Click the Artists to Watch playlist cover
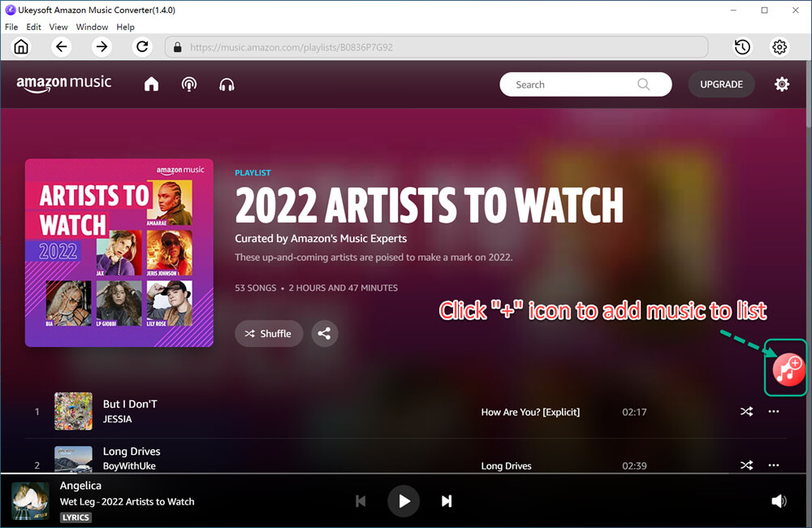812x528 pixels. [119, 253]
